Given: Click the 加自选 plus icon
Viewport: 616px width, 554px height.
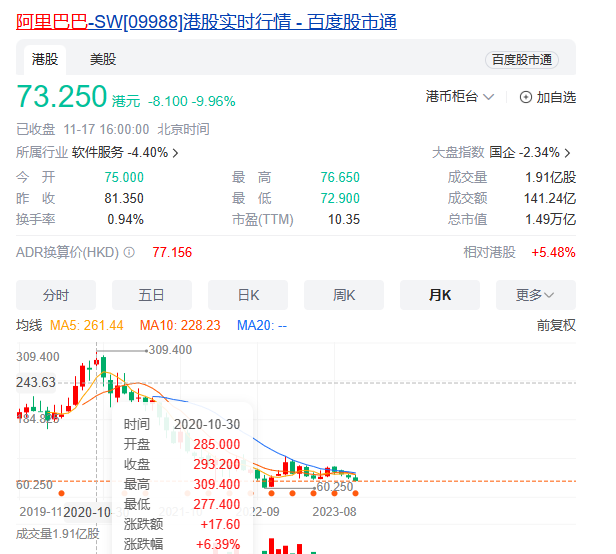Looking at the screenshot, I should 526,97.
